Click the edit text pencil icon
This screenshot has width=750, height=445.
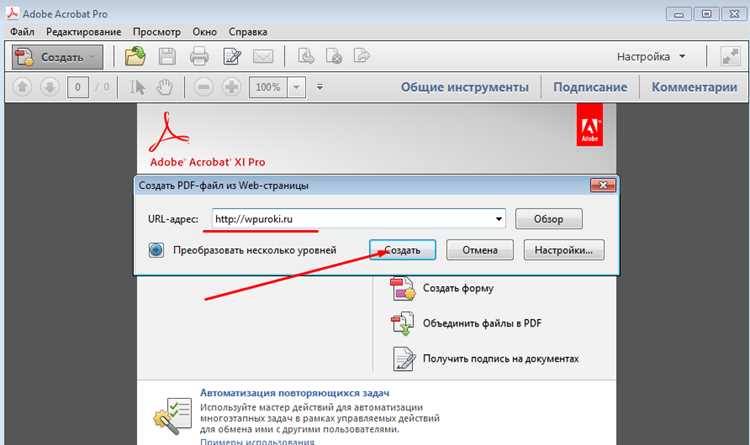pyautogui.click(x=232, y=56)
